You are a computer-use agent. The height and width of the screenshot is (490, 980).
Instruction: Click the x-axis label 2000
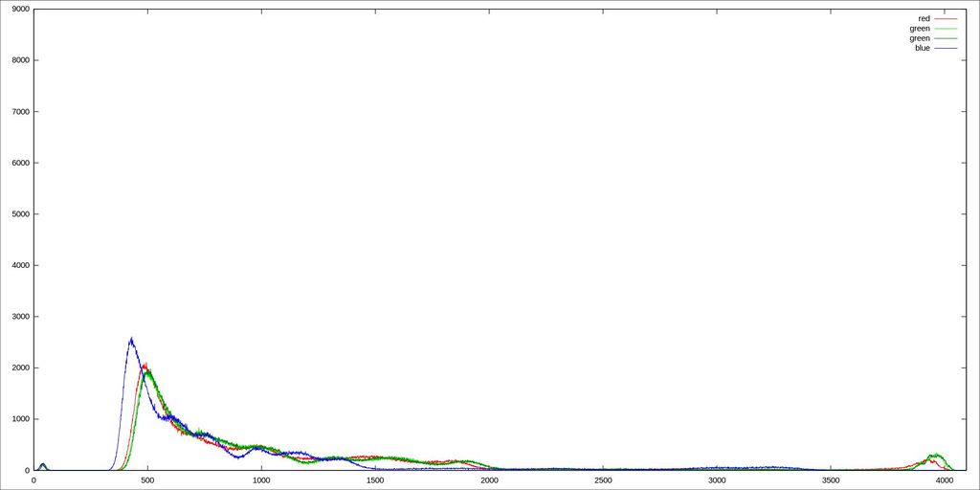489,480
